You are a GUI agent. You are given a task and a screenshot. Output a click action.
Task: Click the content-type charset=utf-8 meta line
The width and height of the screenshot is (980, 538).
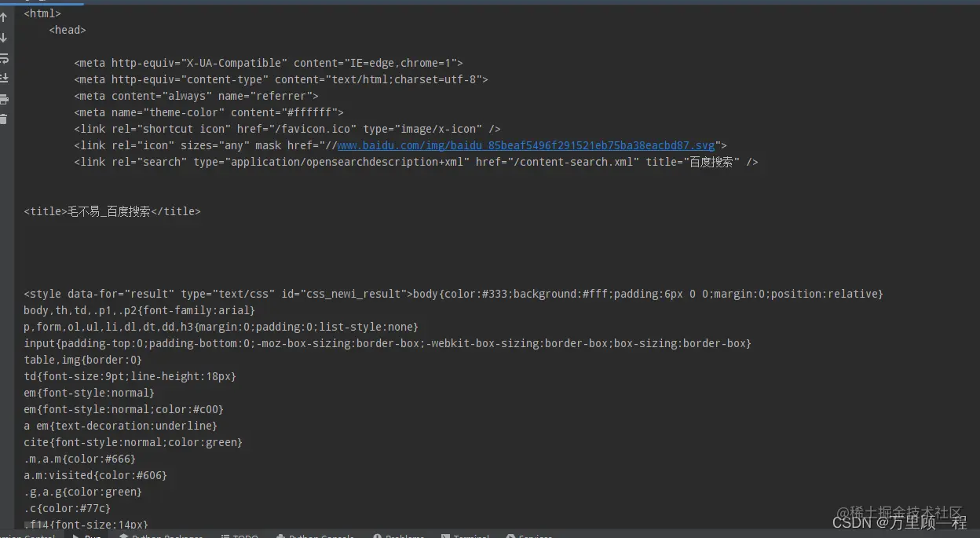pos(281,79)
